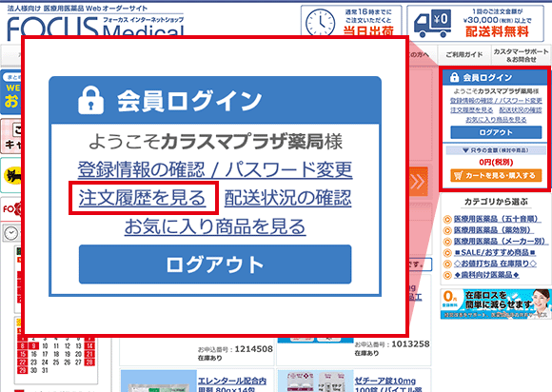
Task: Click bullet icon beside 医療用医薬品（五十音順）
Action: (x=447, y=220)
